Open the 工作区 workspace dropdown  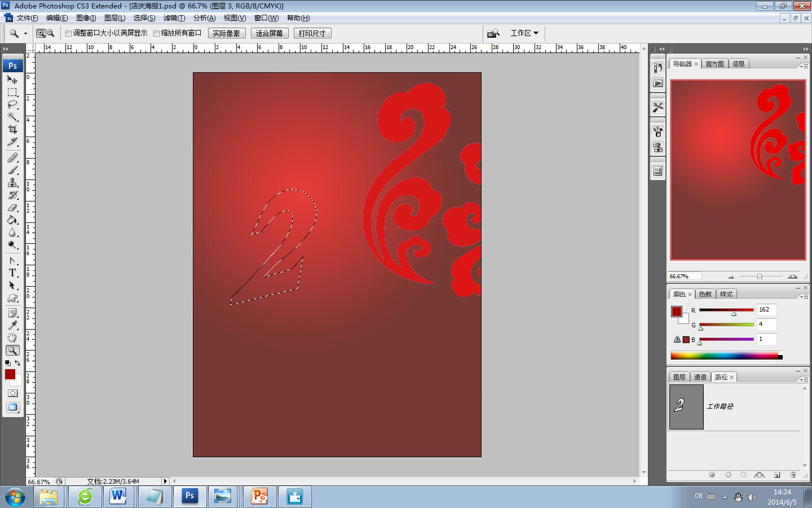[x=524, y=33]
